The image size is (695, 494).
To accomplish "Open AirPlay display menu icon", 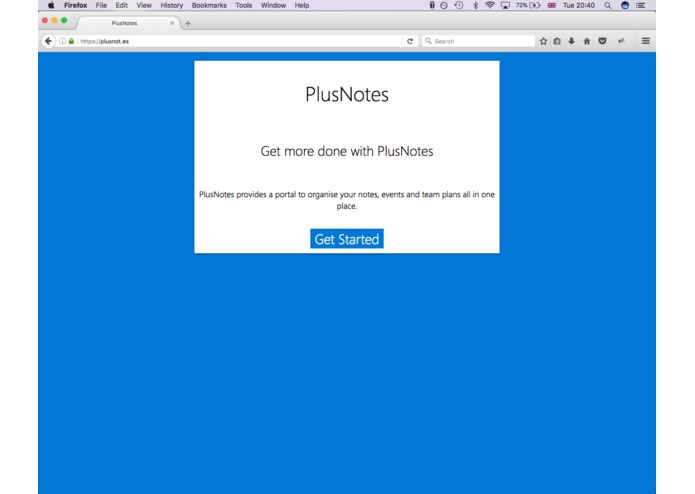I will coord(505,5).
